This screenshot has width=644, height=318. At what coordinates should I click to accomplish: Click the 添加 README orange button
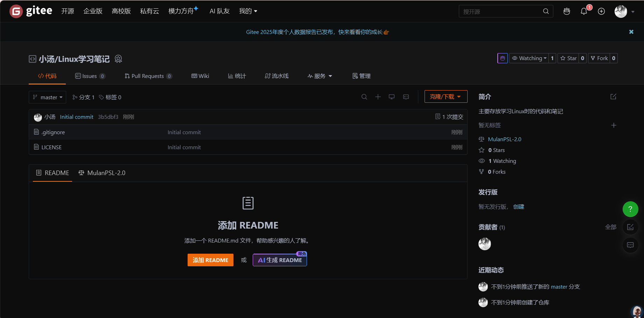[x=210, y=260]
